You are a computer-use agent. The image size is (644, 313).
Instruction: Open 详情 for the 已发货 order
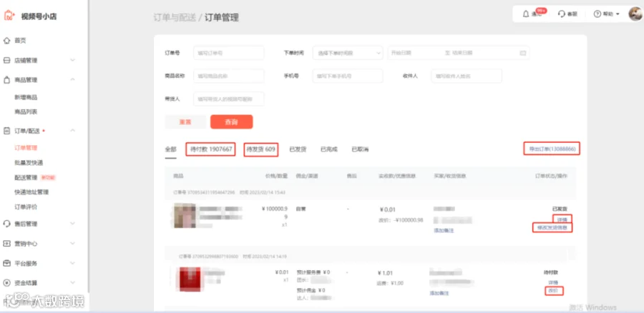click(562, 219)
